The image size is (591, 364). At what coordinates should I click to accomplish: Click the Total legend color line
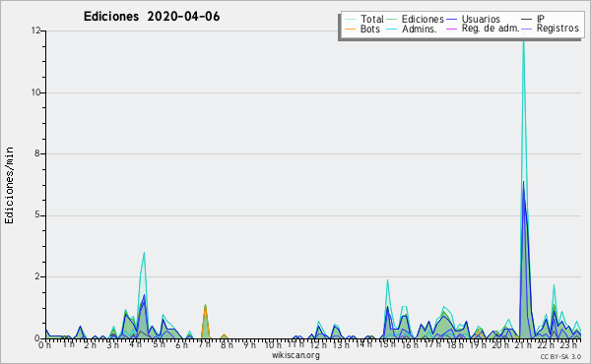[350, 20]
